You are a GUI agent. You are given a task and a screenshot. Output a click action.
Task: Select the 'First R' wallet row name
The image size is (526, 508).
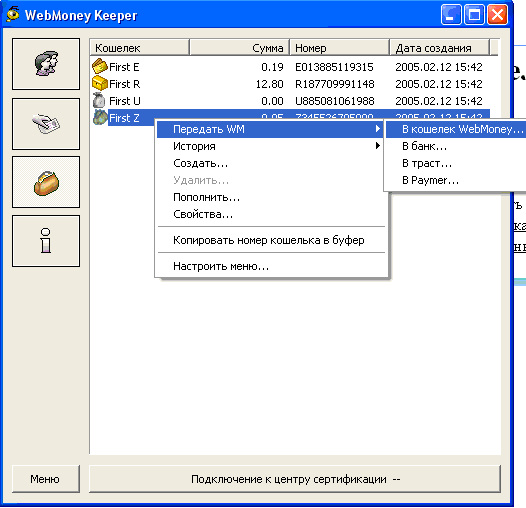pyautogui.click(x=124, y=84)
